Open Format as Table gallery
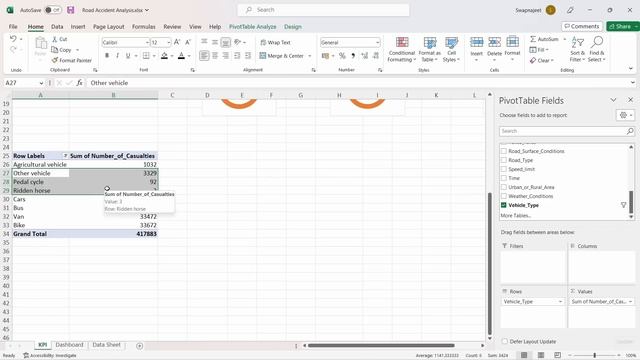 pyautogui.click(x=429, y=49)
